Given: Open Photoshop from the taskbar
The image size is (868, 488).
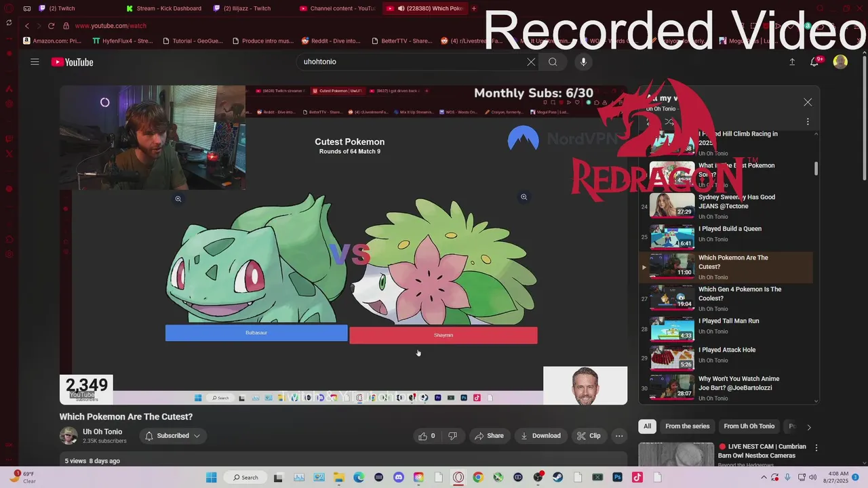Looking at the screenshot, I should (618, 477).
